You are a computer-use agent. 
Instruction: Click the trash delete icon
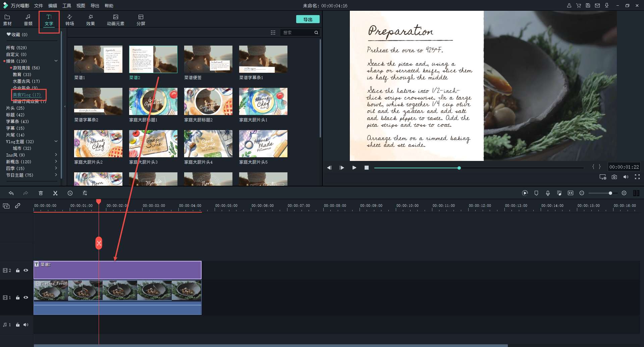(x=41, y=193)
